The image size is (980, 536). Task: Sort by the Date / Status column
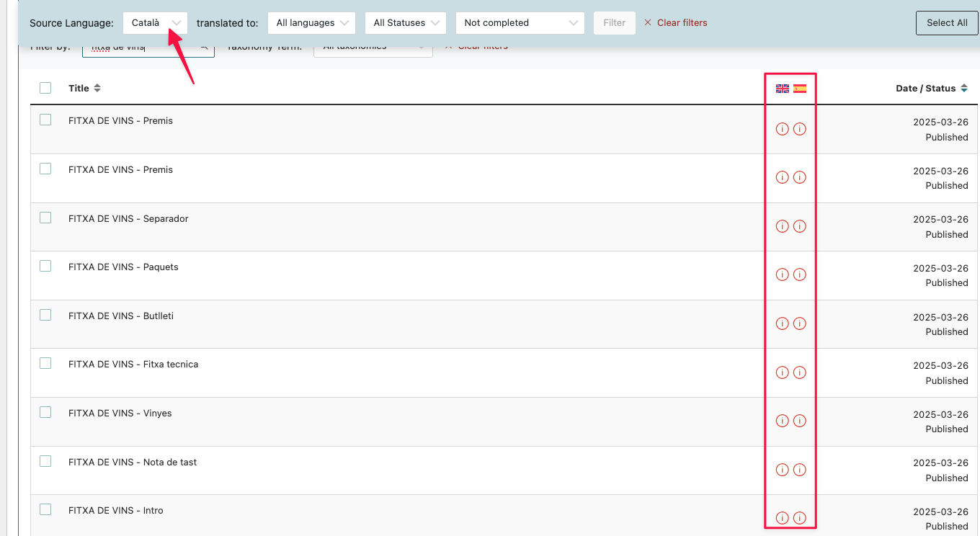coord(930,89)
